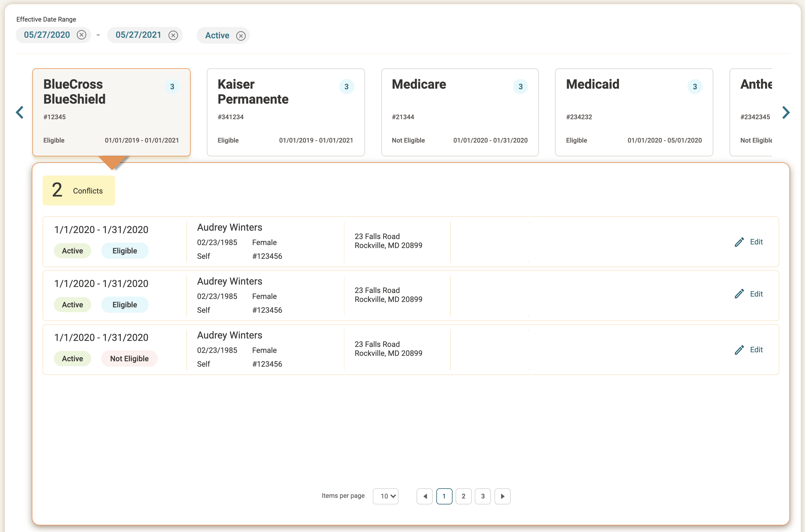
Task: Click Audrey Winters name in the first record
Action: tap(230, 227)
